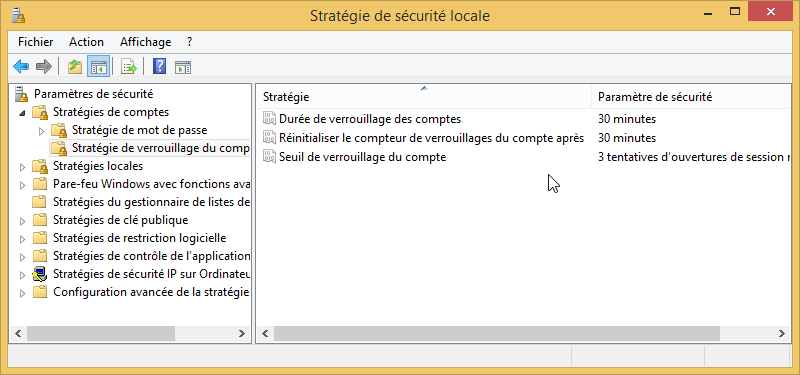
Task: Sort by the Stratégie column header
Action: 423,96
